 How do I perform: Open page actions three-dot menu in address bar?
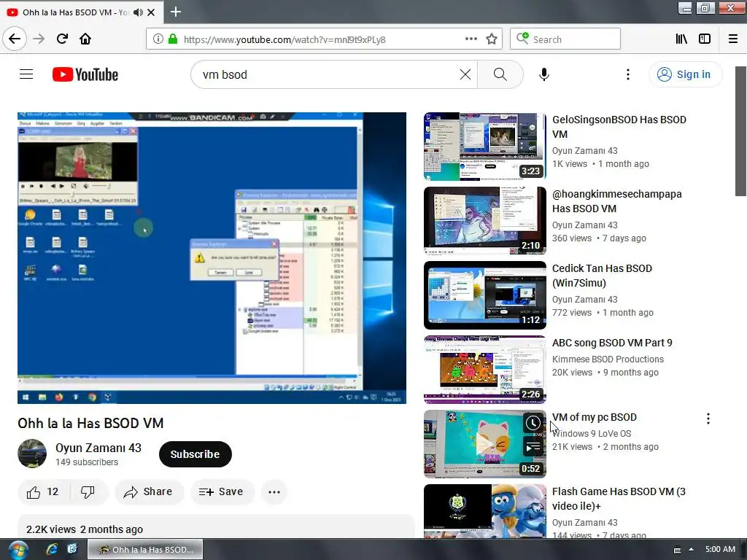(x=471, y=39)
